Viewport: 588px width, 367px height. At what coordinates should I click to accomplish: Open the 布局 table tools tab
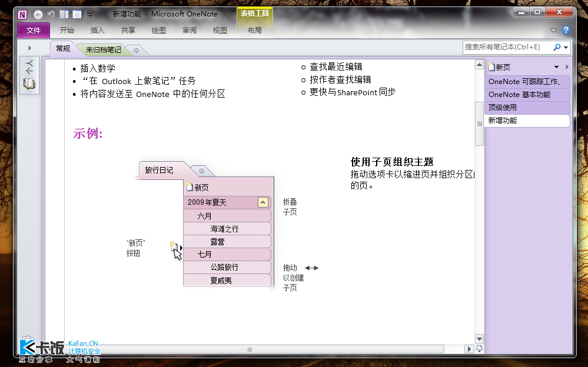(255, 31)
